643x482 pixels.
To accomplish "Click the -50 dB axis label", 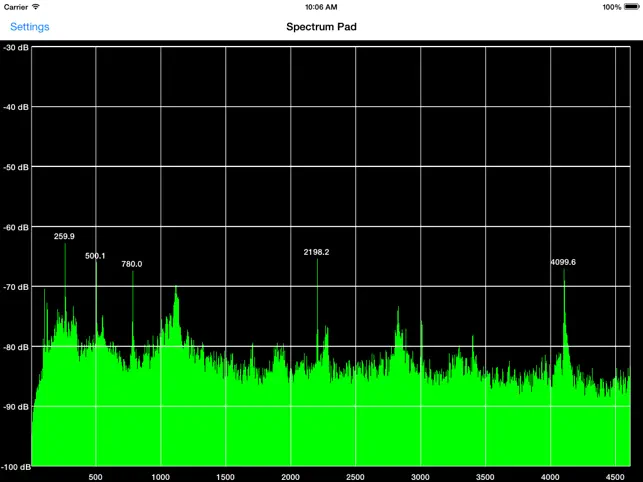I will (16, 167).
